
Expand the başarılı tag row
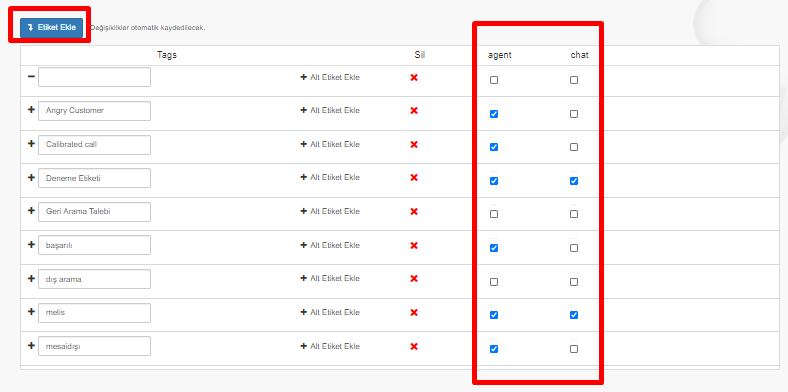pyautogui.click(x=31, y=244)
